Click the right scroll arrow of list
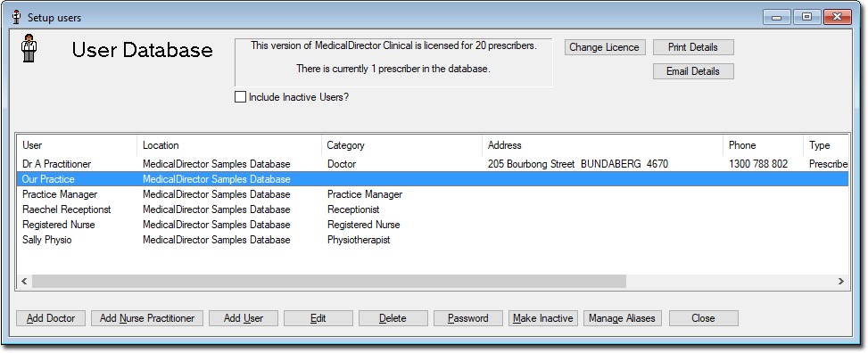The height and width of the screenshot is (353, 868). [x=841, y=281]
